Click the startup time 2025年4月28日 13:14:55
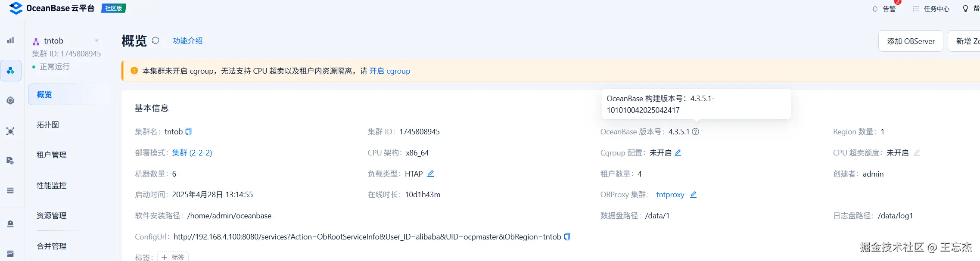Image resolution: width=980 pixels, height=261 pixels. click(x=212, y=194)
